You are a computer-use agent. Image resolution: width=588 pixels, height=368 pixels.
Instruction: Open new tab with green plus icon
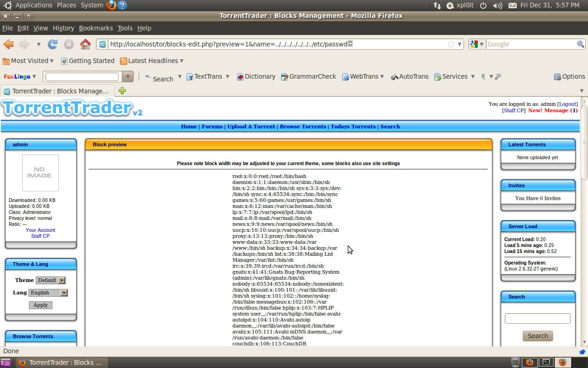[122, 91]
